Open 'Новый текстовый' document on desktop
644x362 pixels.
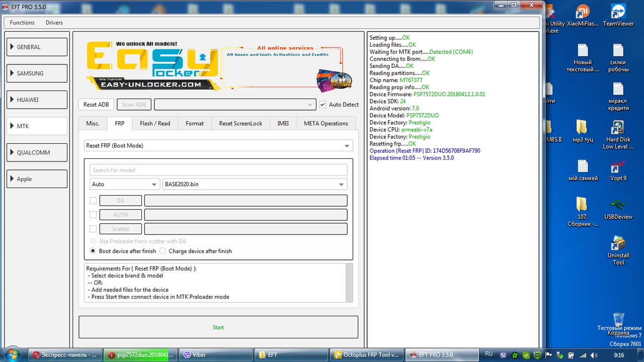583,58
